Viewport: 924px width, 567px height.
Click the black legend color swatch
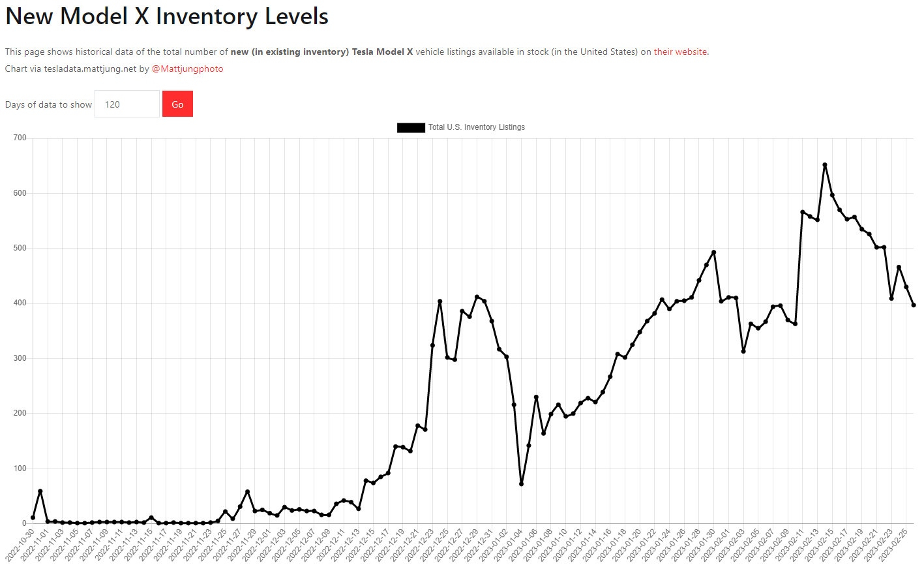(x=411, y=127)
